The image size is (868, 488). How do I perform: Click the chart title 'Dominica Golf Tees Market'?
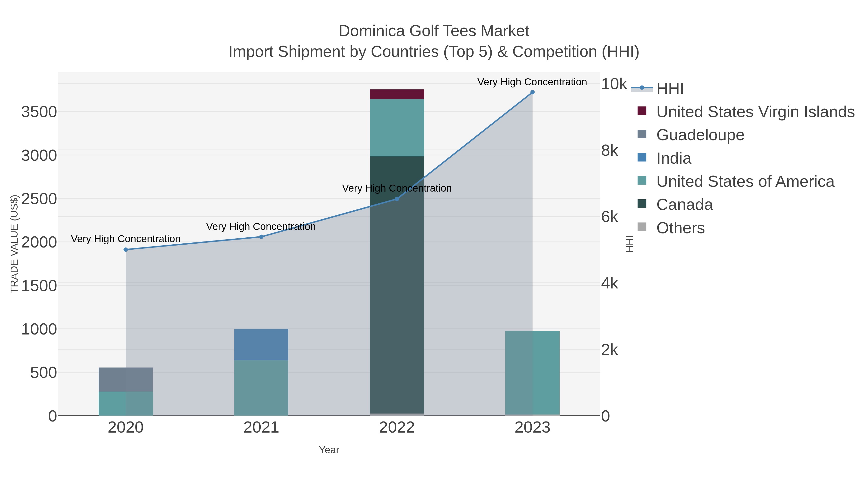pyautogui.click(x=434, y=31)
